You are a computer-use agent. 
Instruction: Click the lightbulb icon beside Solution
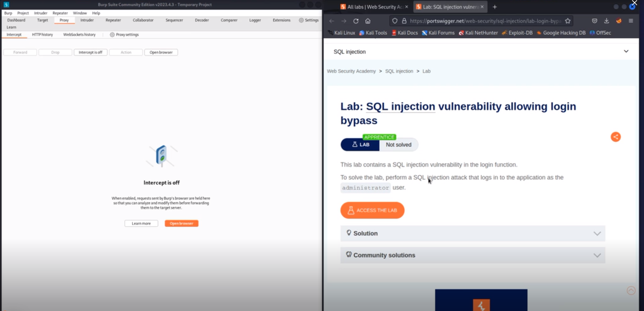(349, 233)
